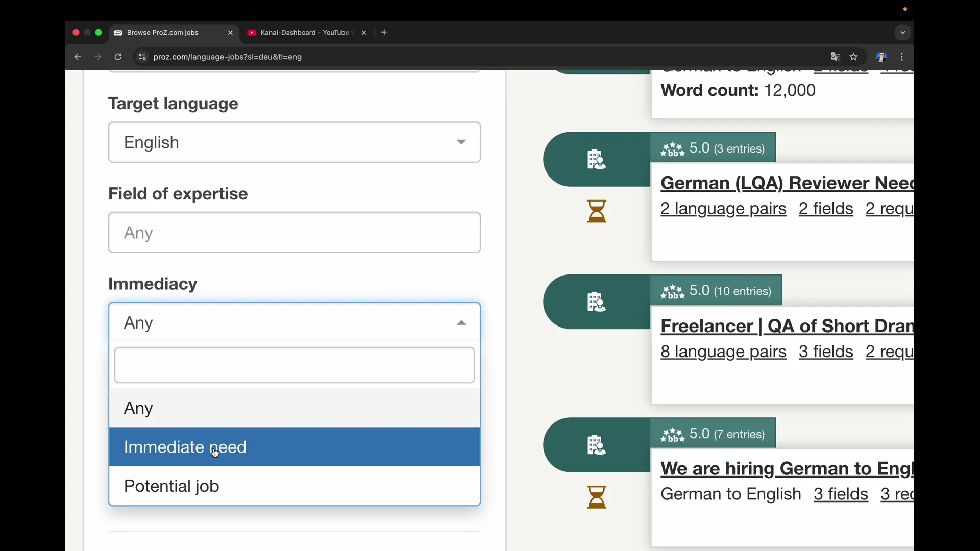
Task: Open the tab search dropdown arrow
Action: pos(902,32)
